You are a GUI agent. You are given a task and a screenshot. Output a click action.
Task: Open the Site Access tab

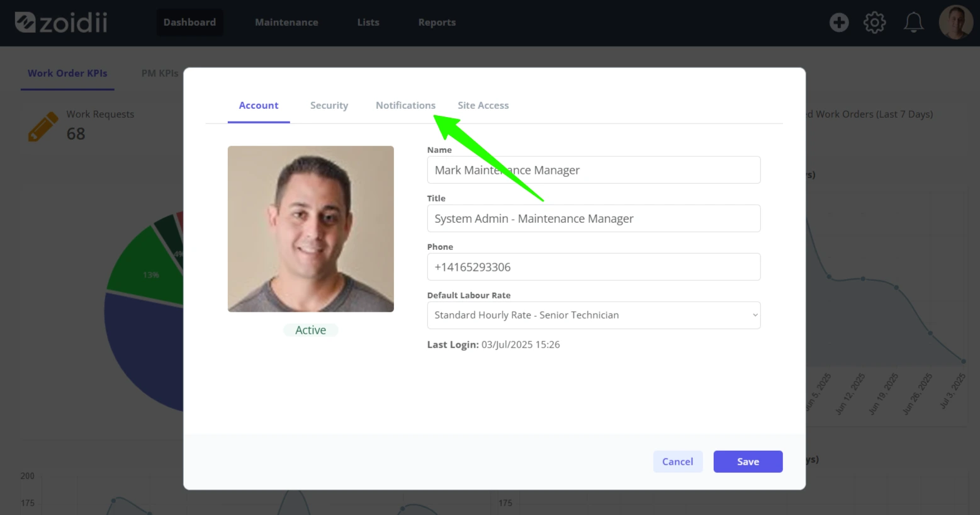point(483,106)
